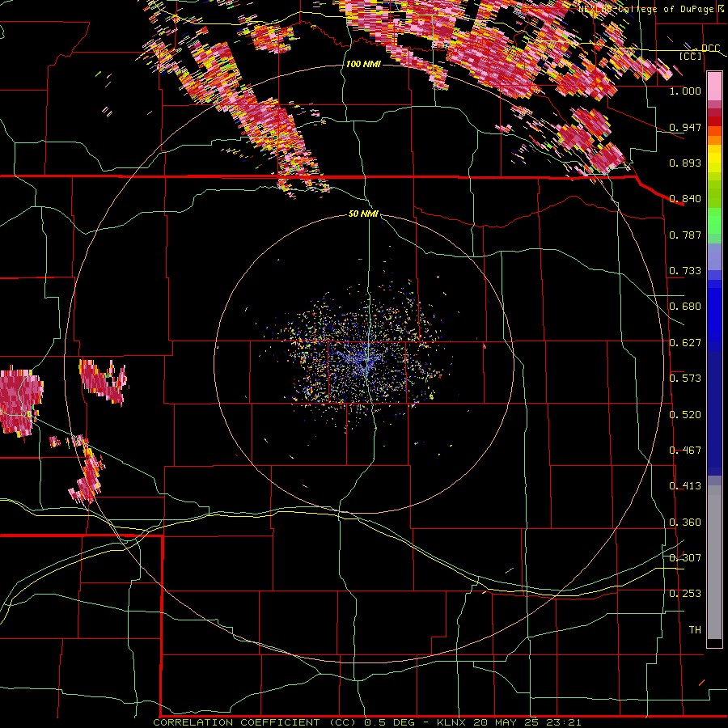Select the 0.467 scale value

(685, 451)
